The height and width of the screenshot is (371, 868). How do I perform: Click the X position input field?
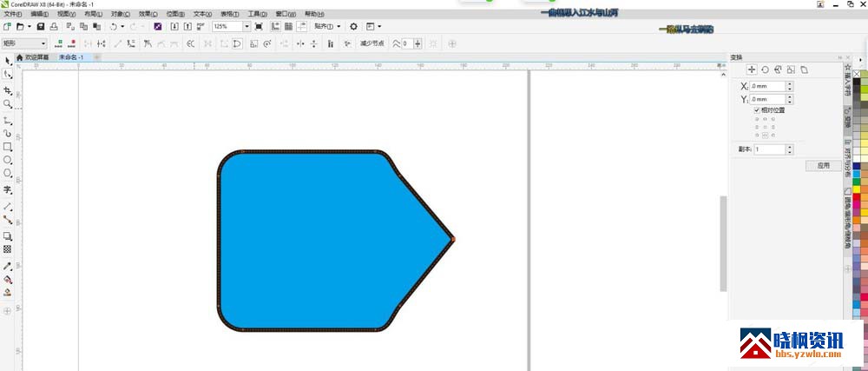768,86
